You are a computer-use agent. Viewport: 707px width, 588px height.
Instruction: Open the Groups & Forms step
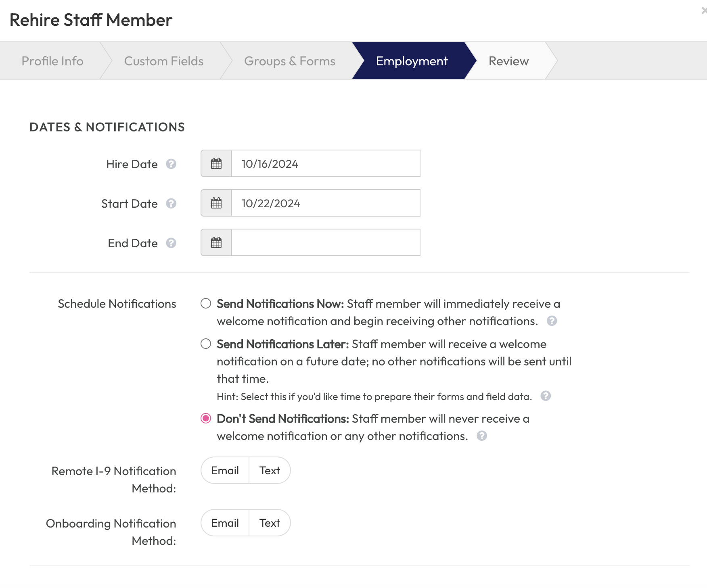[x=289, y=61]
